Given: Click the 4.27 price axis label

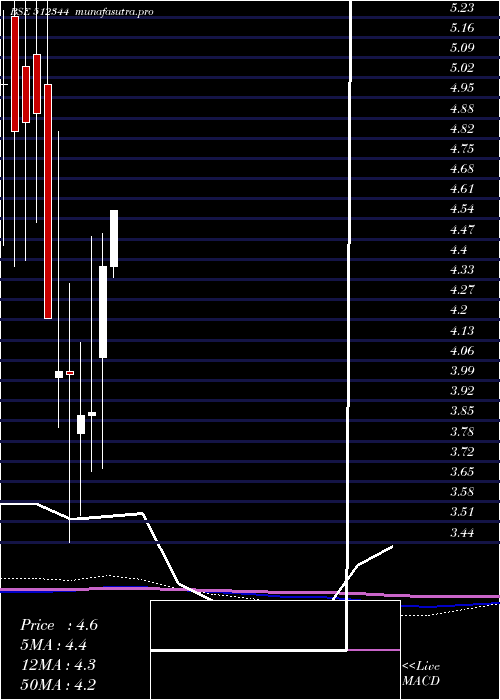Looking at the screenshot, I should point(462,290).
